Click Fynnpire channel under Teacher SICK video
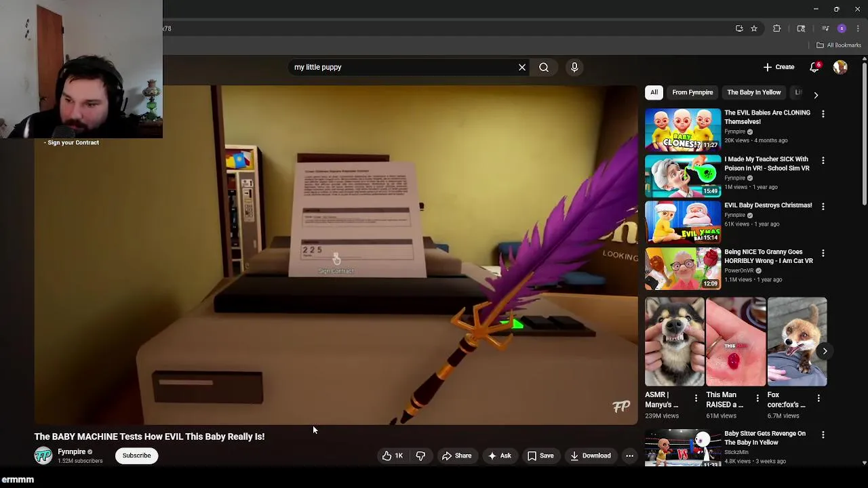Viewport: 868px width, 488px height. pos(734,178)
